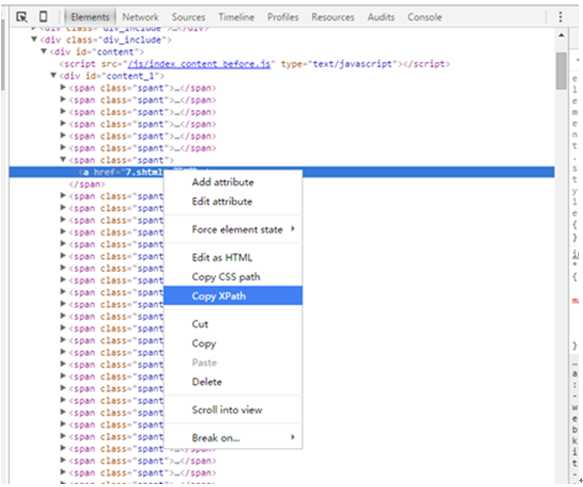Open the index_content_before.js script link
The width and height of the screenshot is (583, 487).
(x=199, y=64)
